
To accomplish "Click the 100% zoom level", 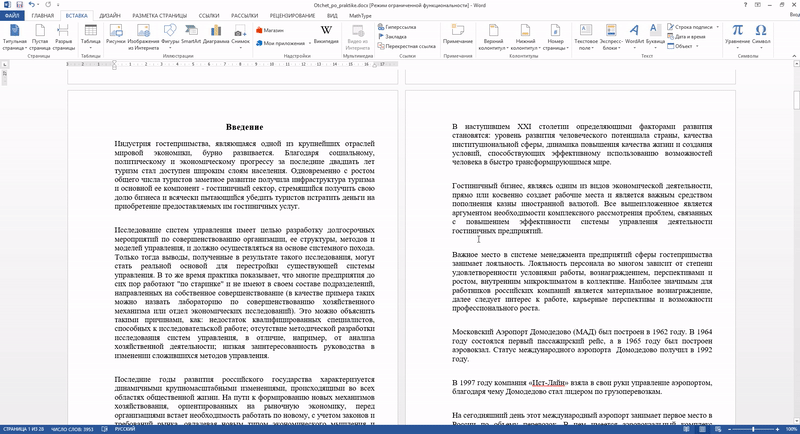I will click(791, 429).
